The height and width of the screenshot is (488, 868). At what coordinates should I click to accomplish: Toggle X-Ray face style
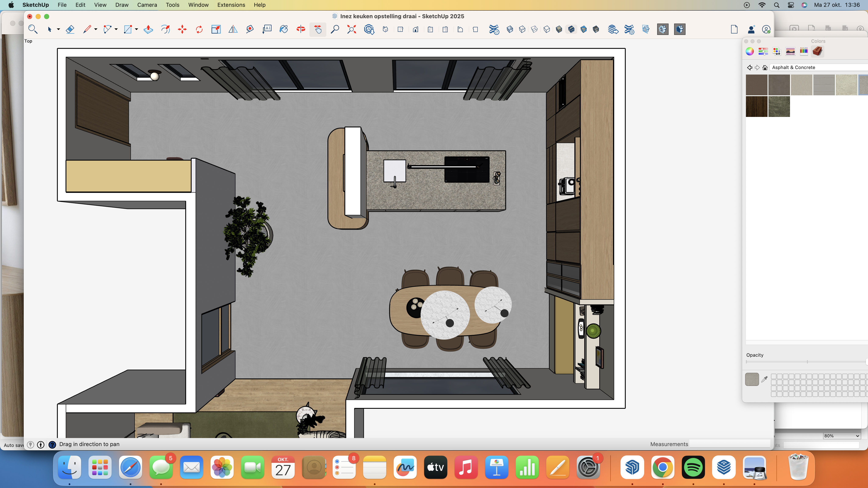click(x=510, y=29)
